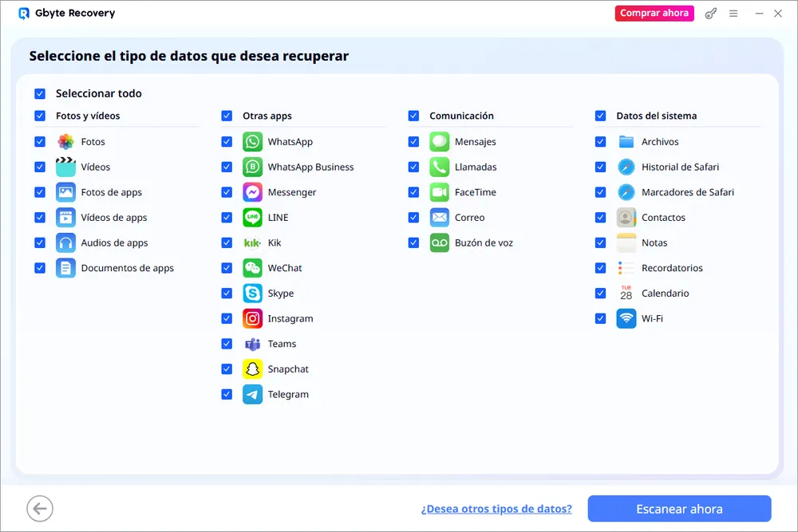Click the Documentos de apps icon
798x532 pixels.
coord(65,268)
